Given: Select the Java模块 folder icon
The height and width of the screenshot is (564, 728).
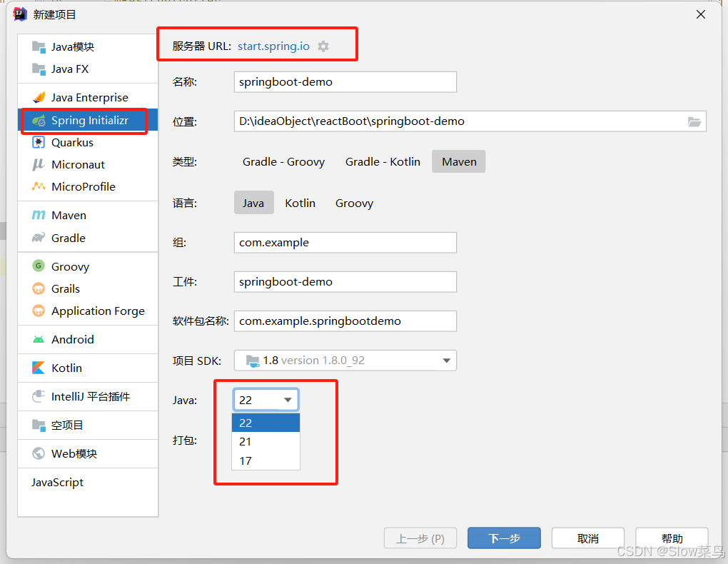Looking at the screenshot, I should click(39, 46).
